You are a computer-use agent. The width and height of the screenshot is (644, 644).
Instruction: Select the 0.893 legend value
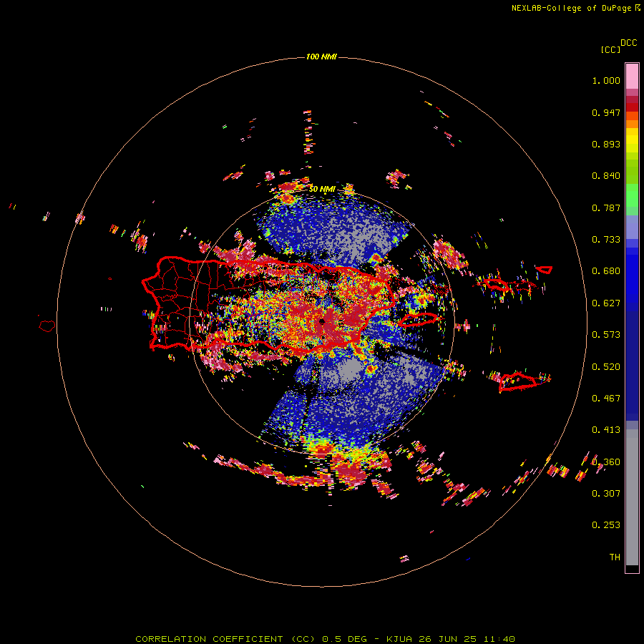606,144
